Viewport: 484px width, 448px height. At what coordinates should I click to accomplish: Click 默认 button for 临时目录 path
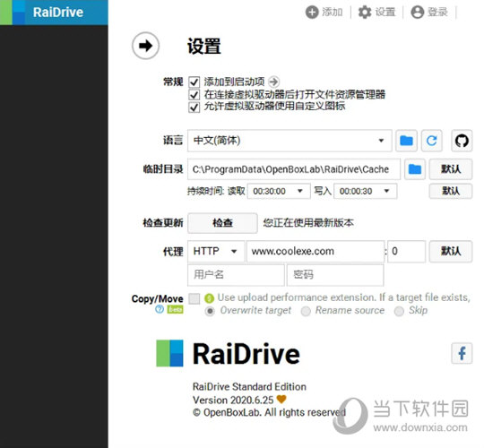(x=451, y=169)
